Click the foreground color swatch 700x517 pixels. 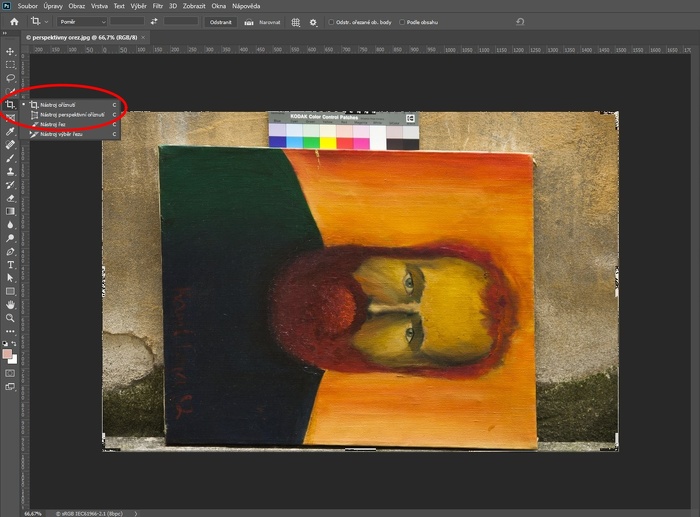click(8, 353)
